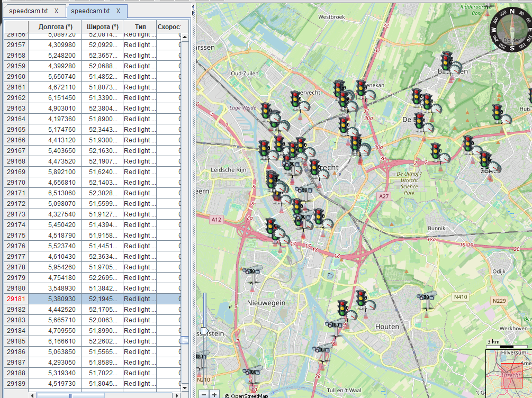Click Red light cell in row 29175
Viewport: 532px width, 398px height.
pyautogui.click(x=140, y=236)
